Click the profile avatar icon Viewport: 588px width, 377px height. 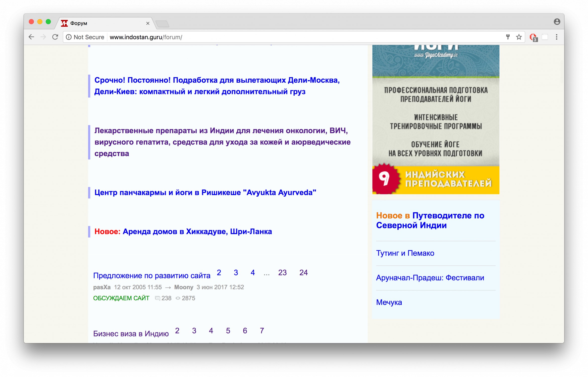coord(557,22)
